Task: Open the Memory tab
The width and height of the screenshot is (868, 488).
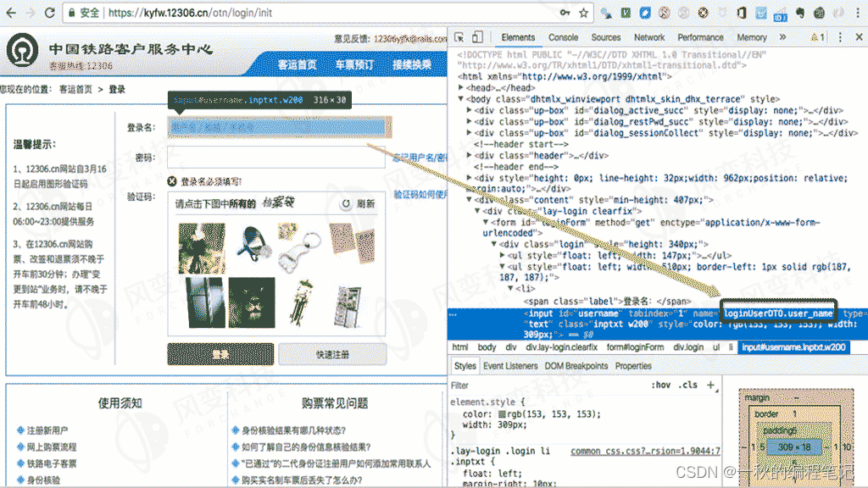Action: 751,37
